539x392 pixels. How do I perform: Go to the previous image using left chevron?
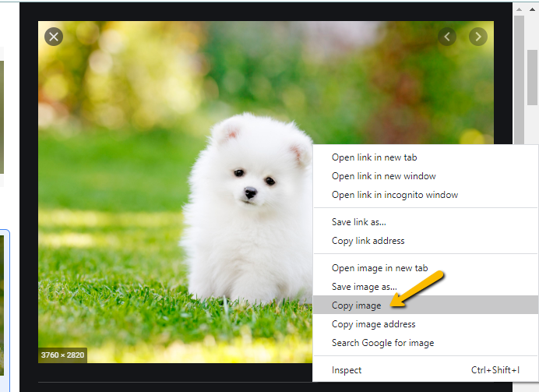(446, 37)
